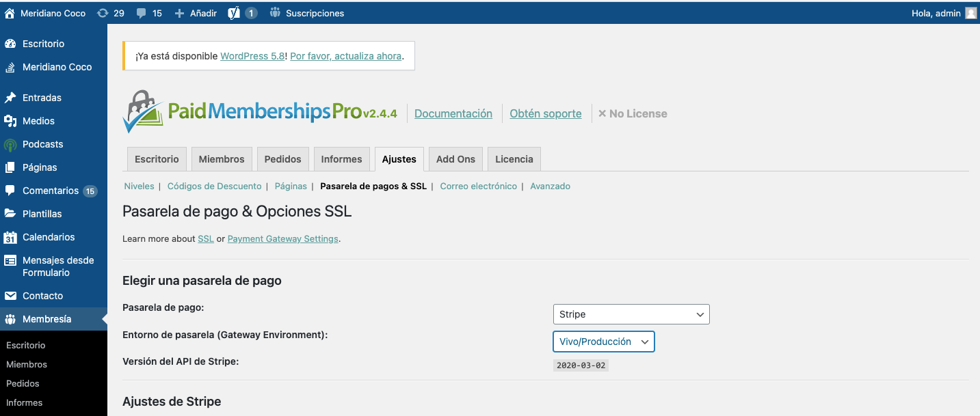
Task: Click the green Podcasts antenna icon
Action: (10, 144)
